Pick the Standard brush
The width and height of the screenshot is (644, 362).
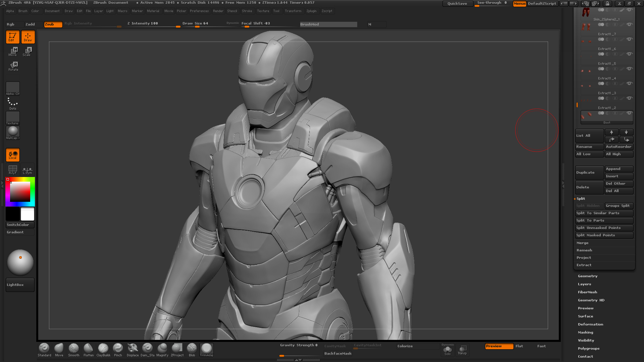44,350
